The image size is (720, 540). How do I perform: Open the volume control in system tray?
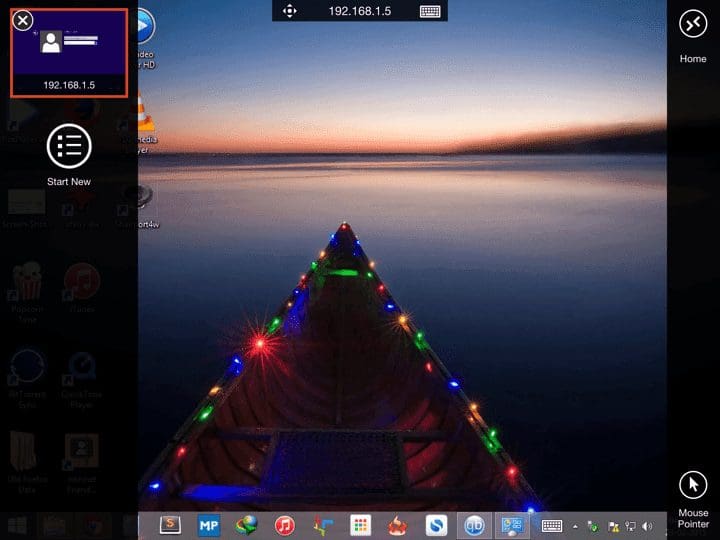tap(647, 526)
